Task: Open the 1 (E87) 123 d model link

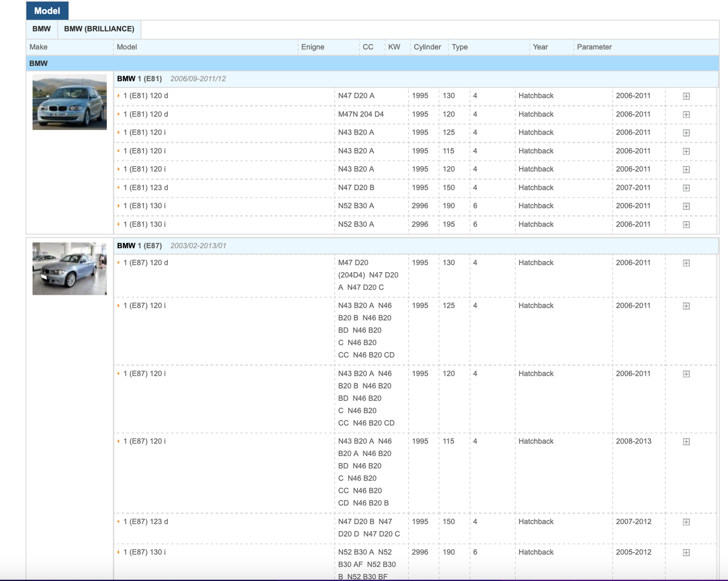Action: [x=146, y=522]
